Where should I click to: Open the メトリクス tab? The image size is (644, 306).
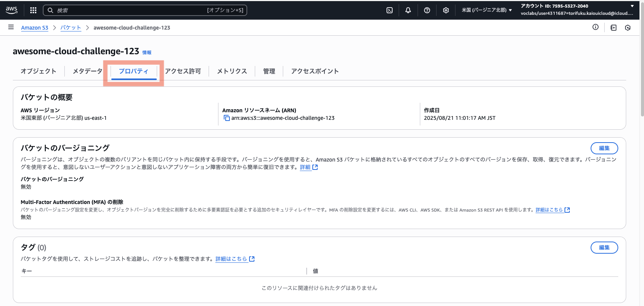click(x=232, y=71)
